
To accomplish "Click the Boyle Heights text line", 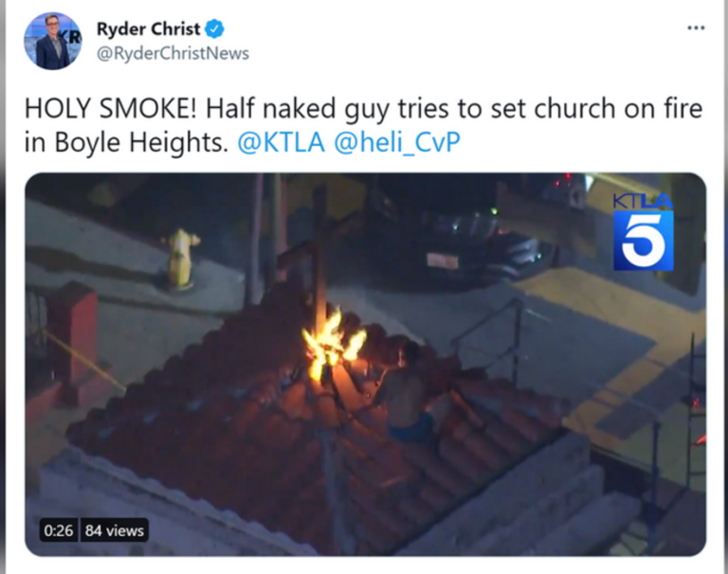I will pos(125,142).
